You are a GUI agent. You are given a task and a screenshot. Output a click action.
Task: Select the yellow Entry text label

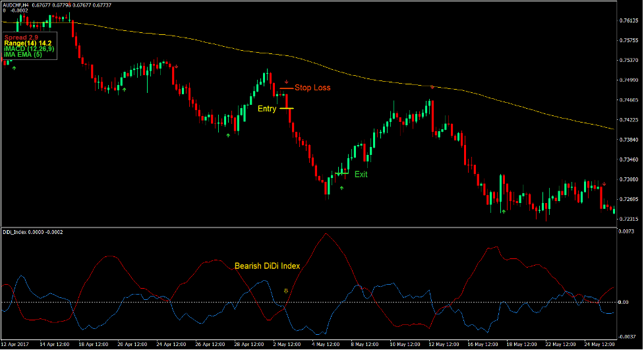click(x=267, y=109)
